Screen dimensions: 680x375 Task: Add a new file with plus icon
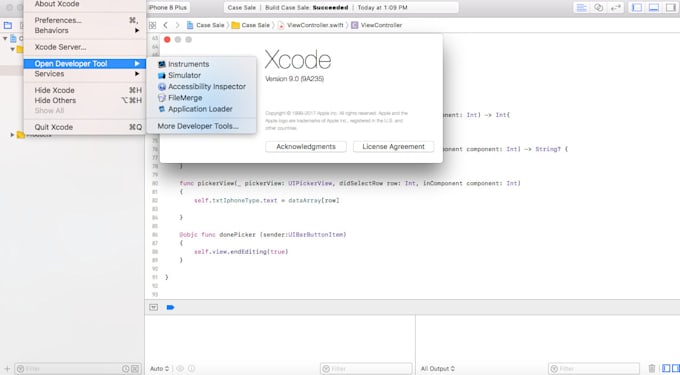[7, 369]
